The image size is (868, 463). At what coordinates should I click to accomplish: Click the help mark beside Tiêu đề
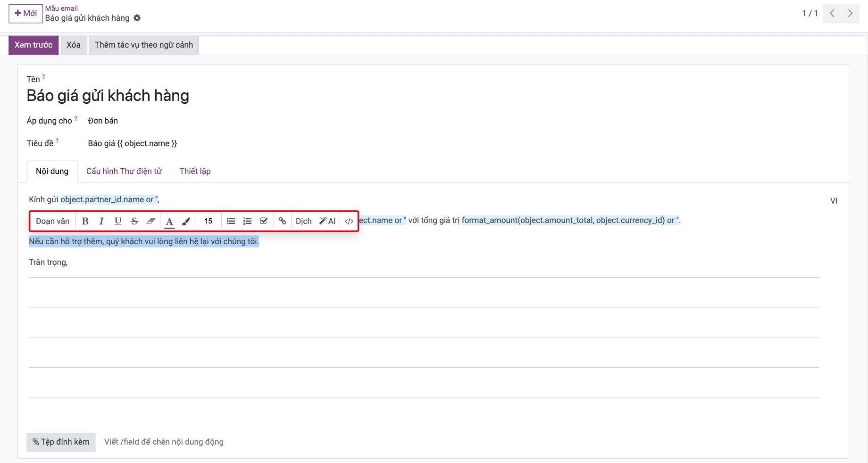[x=57, y=141]
